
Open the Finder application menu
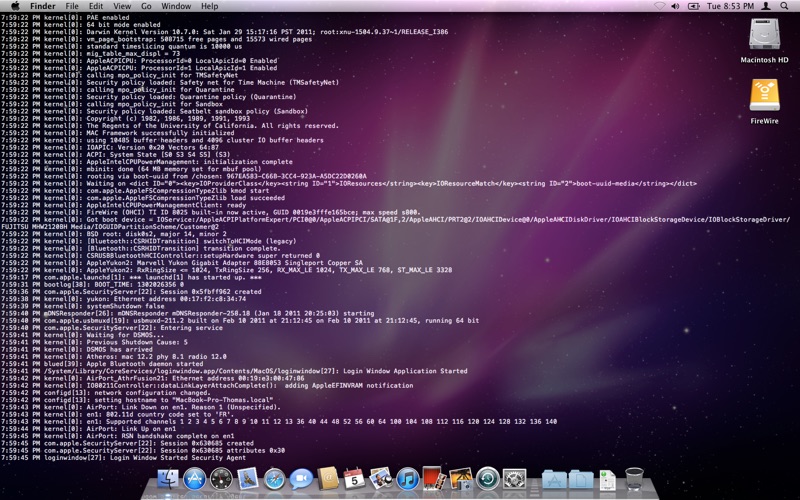pos(42,6)
